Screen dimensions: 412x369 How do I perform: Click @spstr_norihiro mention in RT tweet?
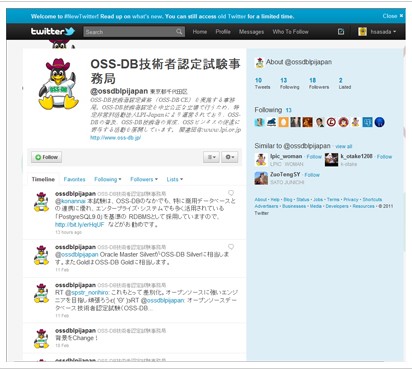click(x=87, y=292)
